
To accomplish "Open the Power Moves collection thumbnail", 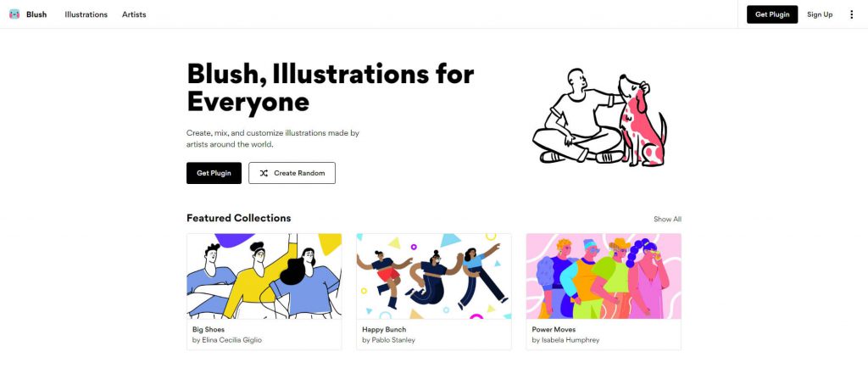I will [604, 276].
